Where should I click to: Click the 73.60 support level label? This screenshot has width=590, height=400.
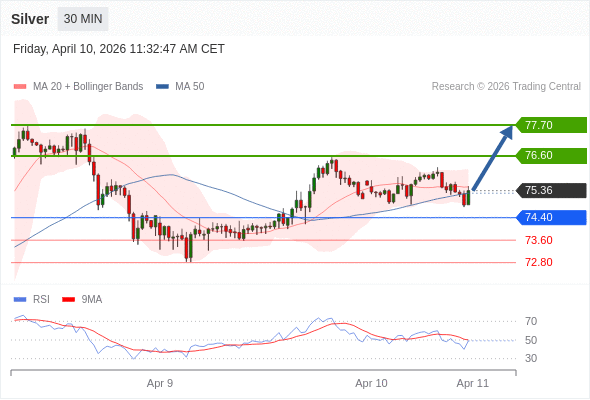[x=539, y=240]
